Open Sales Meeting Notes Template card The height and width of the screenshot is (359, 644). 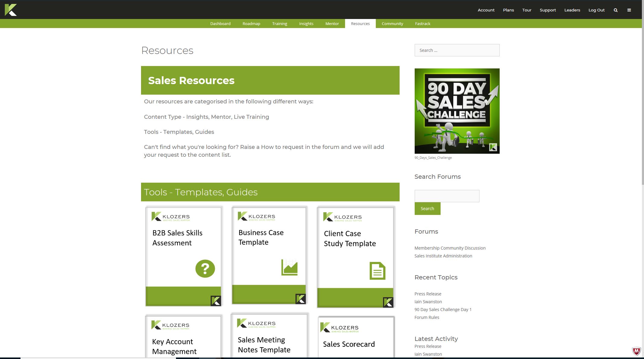269,335
